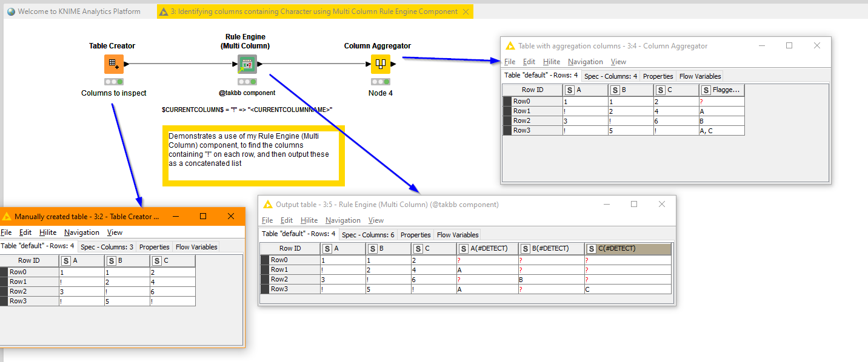
Task: Minimize the Column Aggregator table window
Action: pos(761,45)
